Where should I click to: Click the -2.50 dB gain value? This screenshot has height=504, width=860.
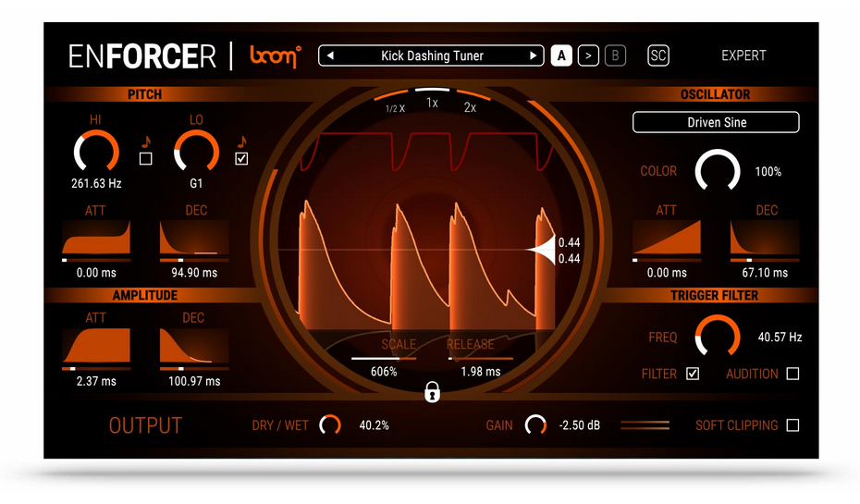click(579, 425)
